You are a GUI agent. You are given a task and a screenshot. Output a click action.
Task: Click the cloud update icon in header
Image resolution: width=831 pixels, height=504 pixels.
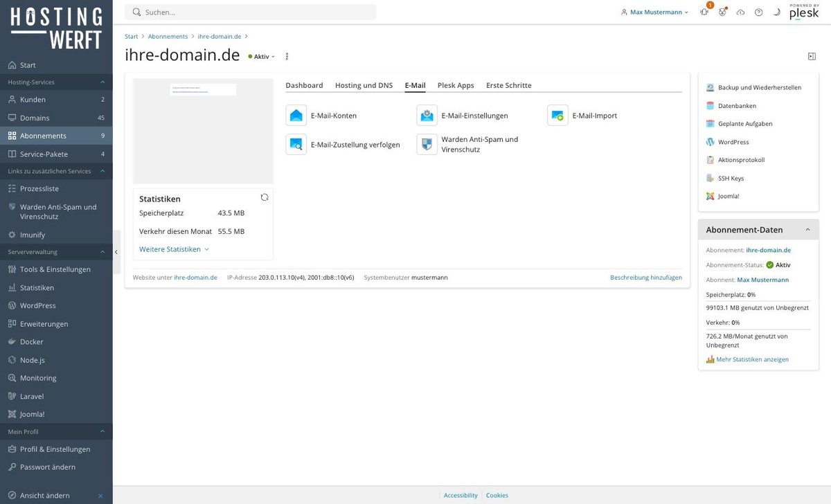[x=741, y=12]
